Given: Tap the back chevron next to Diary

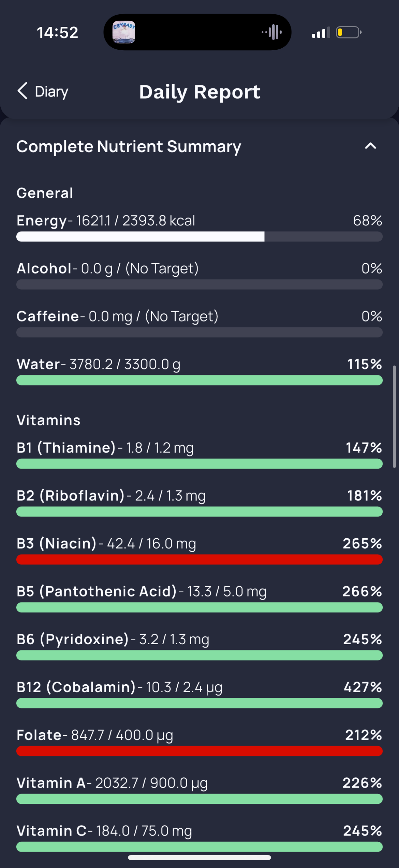Looking at the screenshot, I should click(x=22, y=91).
